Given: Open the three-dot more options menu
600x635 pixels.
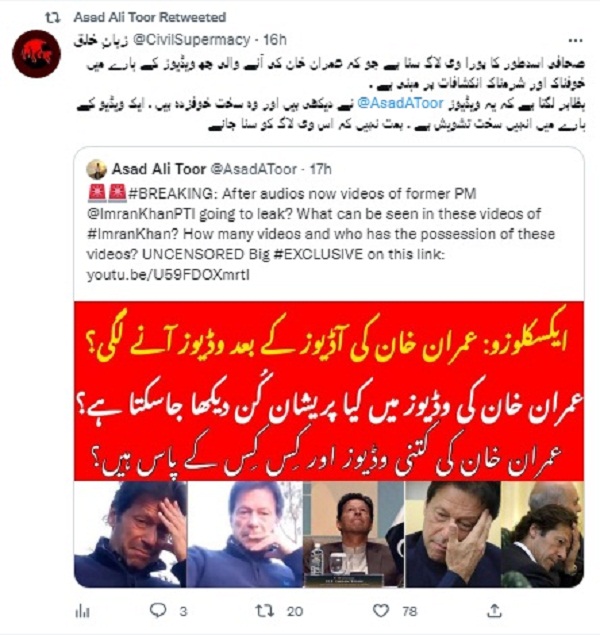Looking at the screenshot, I should [x=575, y=40].
